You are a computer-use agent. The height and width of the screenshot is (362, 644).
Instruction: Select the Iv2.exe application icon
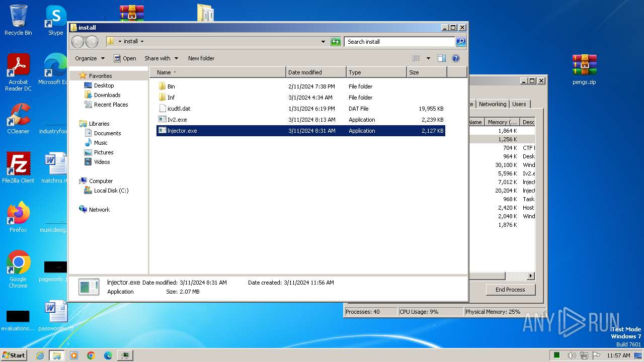pyautogui.click(x=162, y=120)
